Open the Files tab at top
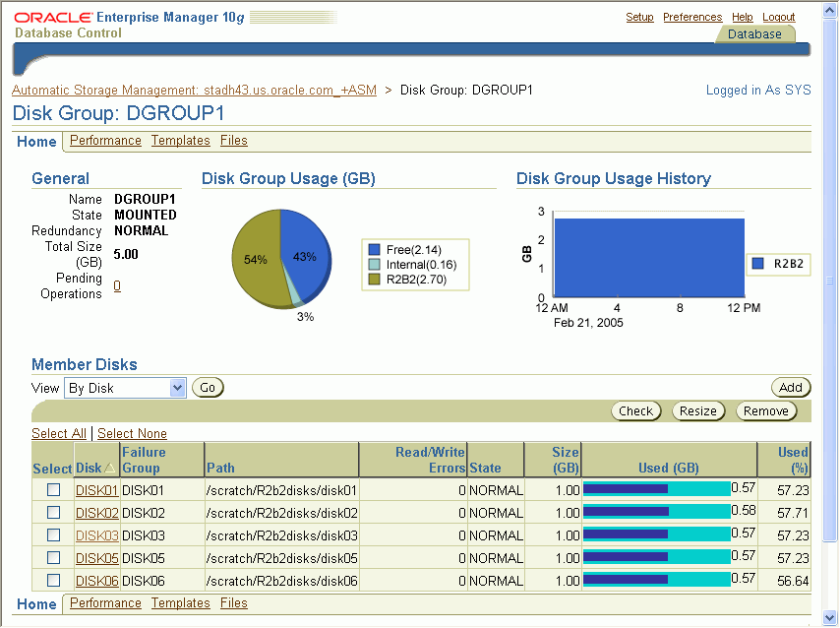 [234, 141]
